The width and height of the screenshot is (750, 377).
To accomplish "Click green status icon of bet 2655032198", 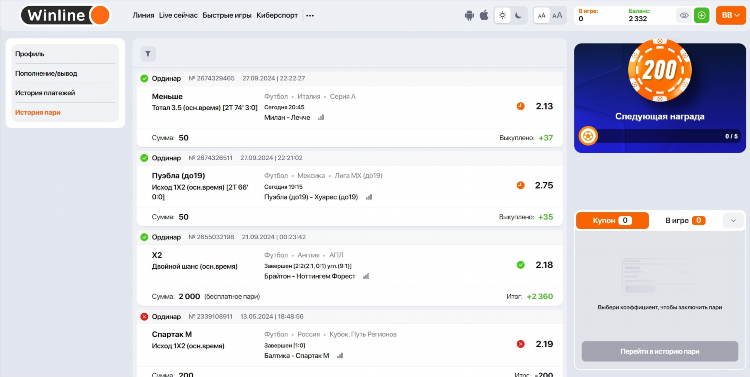I will (144, 237).
